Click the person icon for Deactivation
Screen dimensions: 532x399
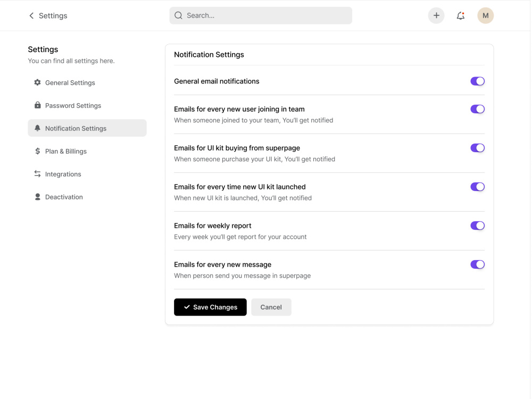point(37,197)
